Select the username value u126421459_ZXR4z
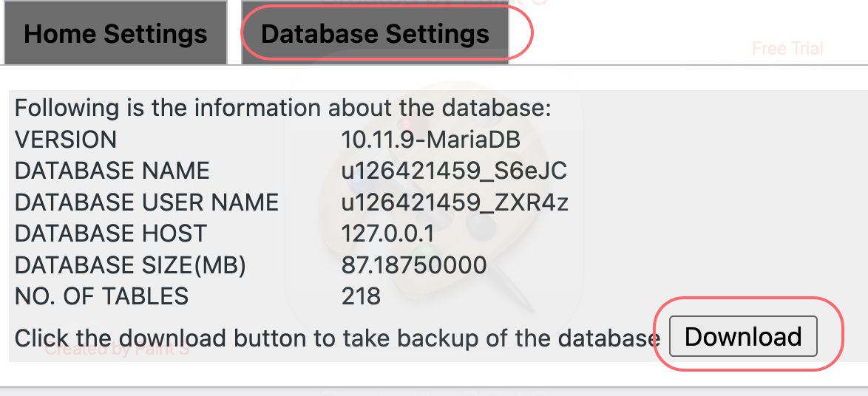 pos(455,202)
